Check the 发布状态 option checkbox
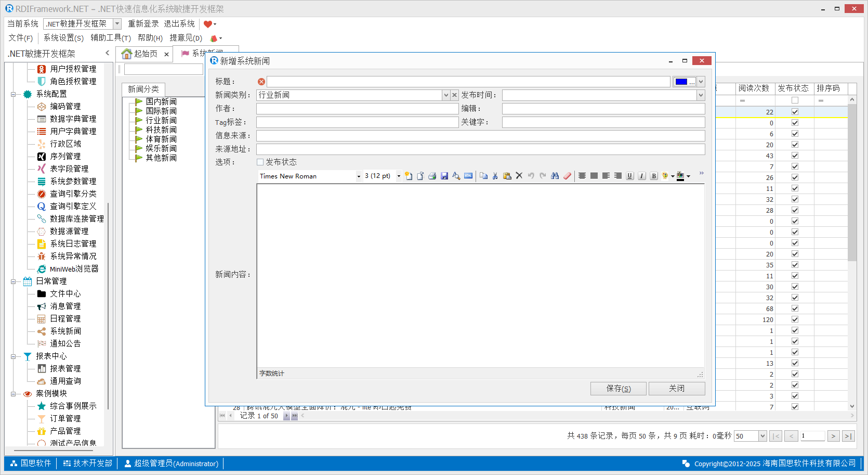Screen dimensions: 868x475 click(260, 162)
